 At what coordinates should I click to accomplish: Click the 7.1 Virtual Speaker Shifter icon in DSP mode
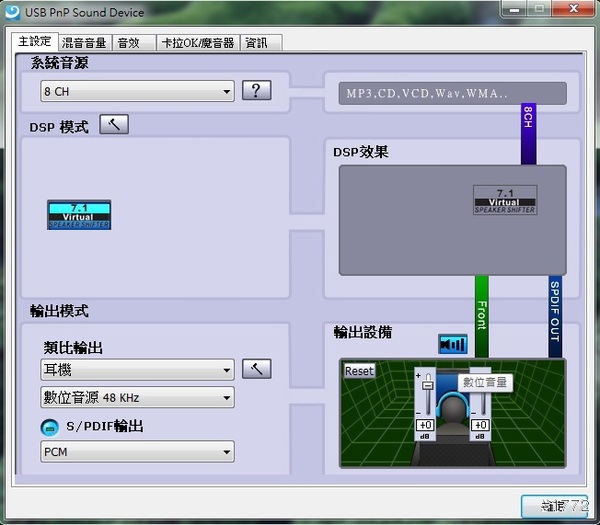pos(79,214)
